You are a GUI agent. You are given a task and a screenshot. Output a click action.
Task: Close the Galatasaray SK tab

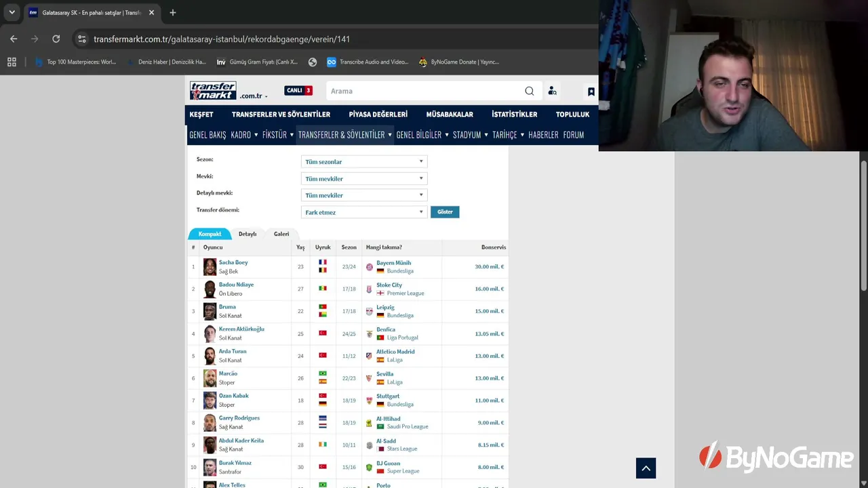click(x=151, y=12)
